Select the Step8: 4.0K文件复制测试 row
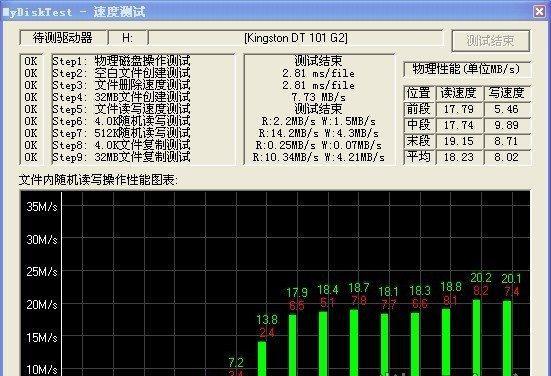Image resolution: width=551 pixels, height=376 pixels. [x=121, y=145]
